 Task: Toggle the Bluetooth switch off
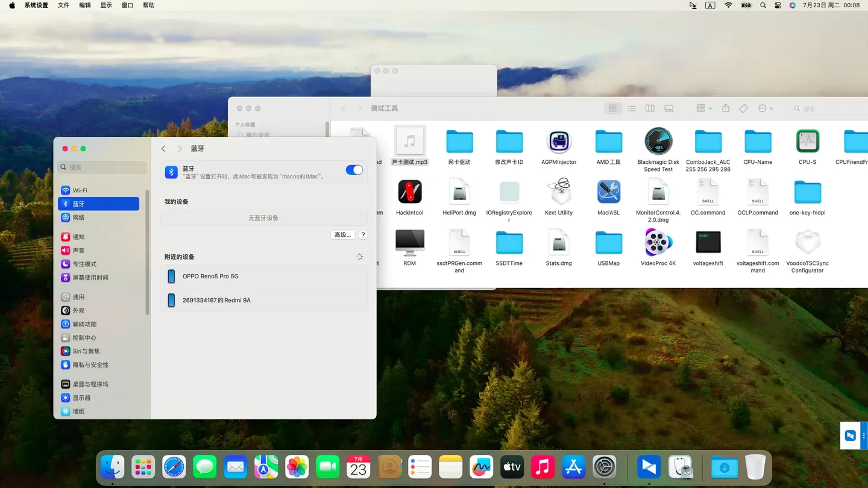click(354, 170)
